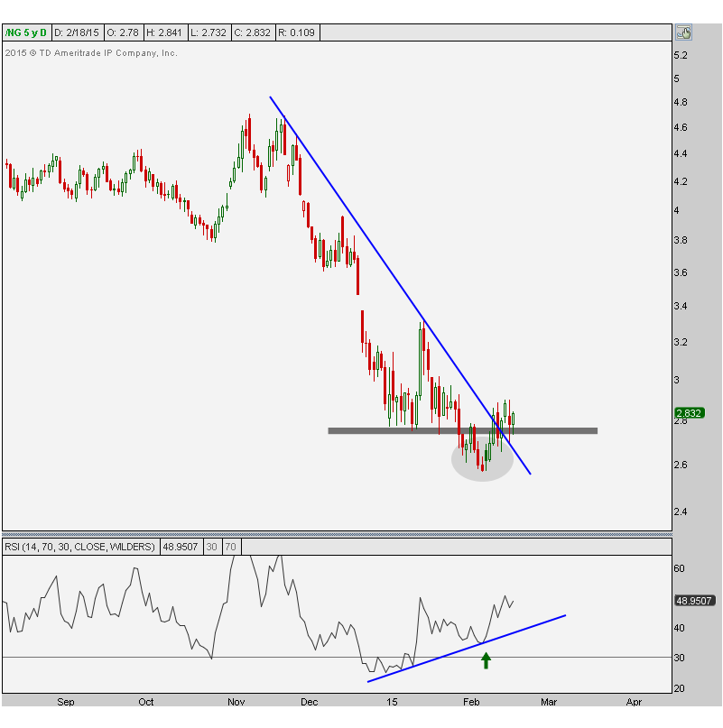Click the Dec label on the time axis

[x=309, y=702]
